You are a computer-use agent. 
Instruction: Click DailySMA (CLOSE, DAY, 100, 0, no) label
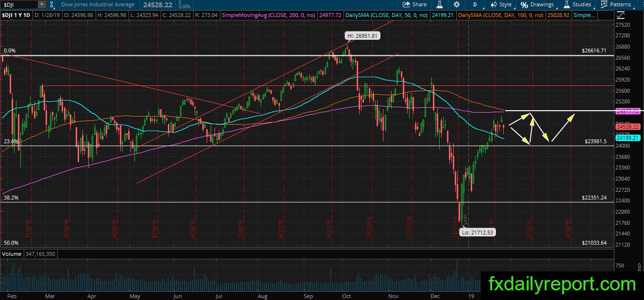click(501, 16)
